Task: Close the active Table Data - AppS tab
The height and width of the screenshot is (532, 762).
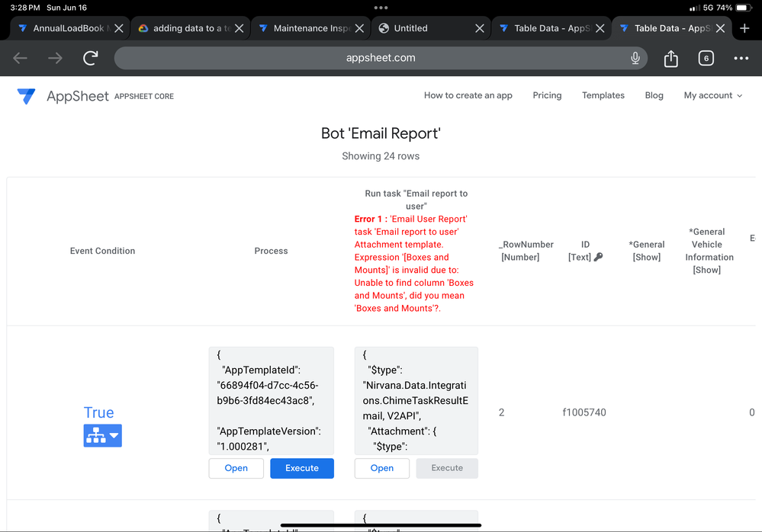Action: click(720, 28)
